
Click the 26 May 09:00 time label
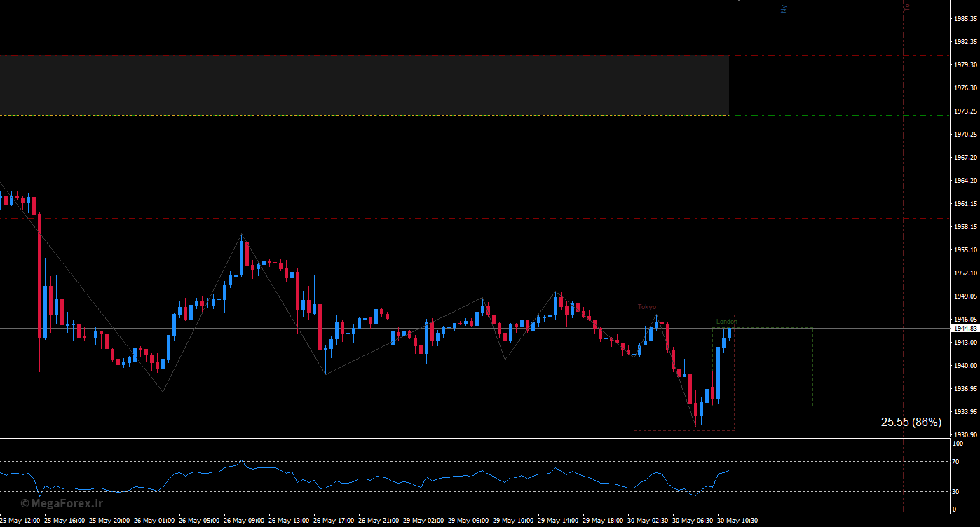244,521
